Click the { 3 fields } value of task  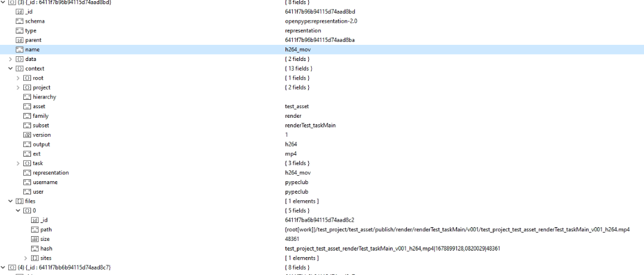coord(297,163)
